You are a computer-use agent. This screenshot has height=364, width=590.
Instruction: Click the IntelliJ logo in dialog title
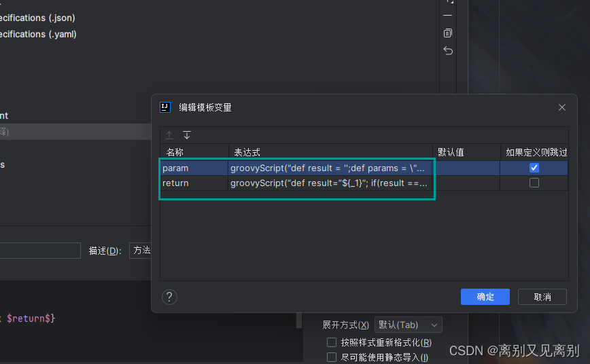tap(164, 107)
